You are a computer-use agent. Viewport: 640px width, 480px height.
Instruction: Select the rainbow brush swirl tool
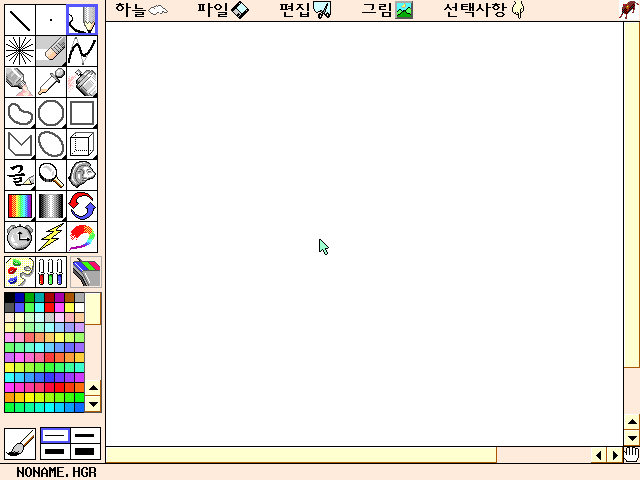82,237
